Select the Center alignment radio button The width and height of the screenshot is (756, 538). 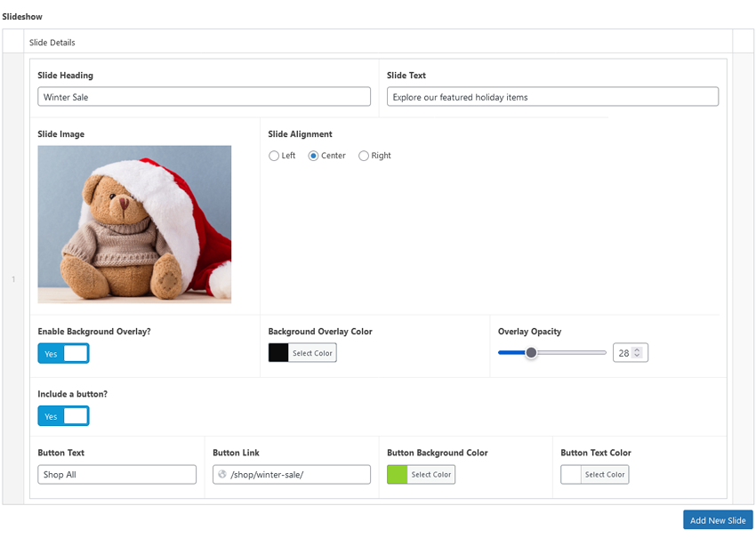point(313,155)
